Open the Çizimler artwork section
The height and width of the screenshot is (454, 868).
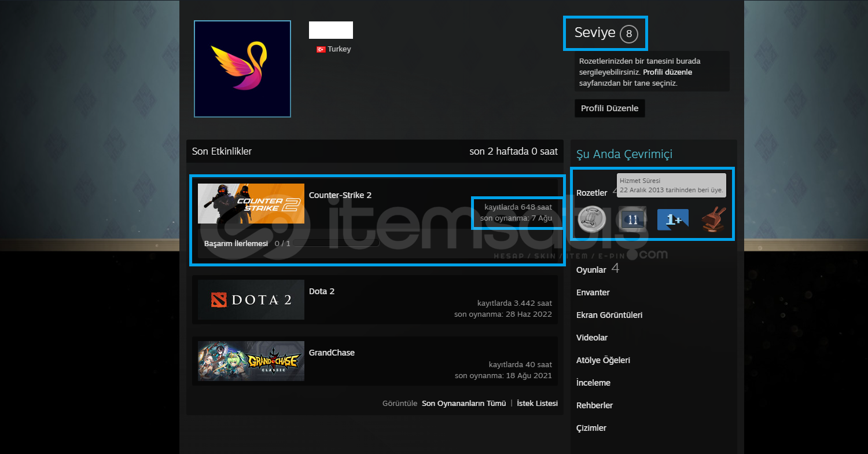(591, 428)
